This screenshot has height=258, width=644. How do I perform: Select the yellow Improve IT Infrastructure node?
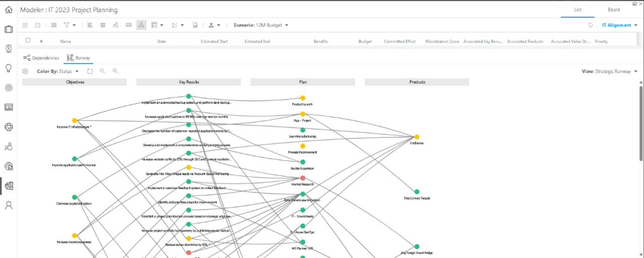pyautogui.click(x=74, y=120)
